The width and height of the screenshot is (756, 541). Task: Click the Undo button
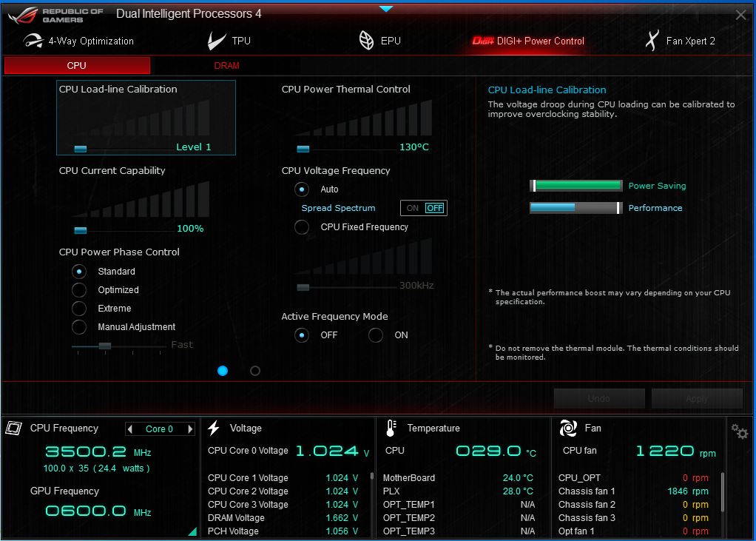[599, 399]
